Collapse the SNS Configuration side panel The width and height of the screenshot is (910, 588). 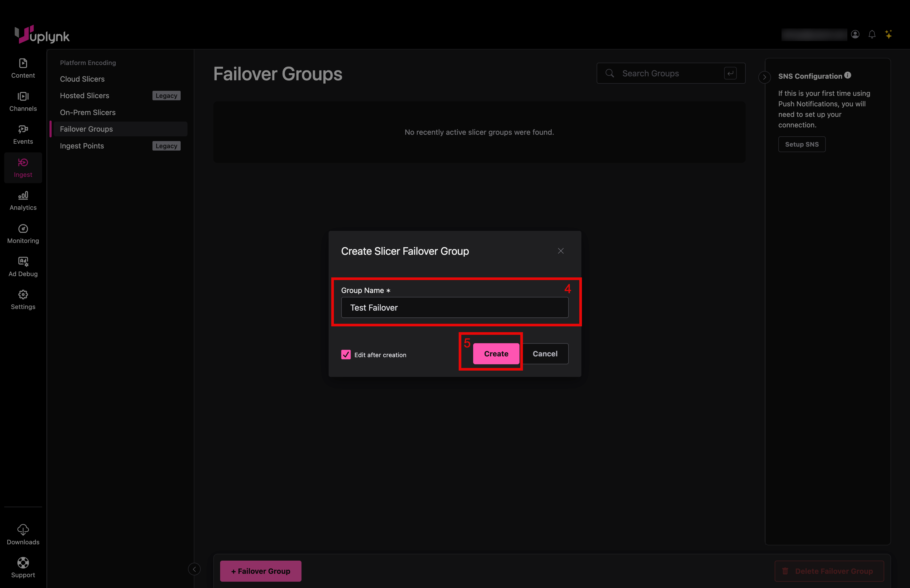(764, 77)
